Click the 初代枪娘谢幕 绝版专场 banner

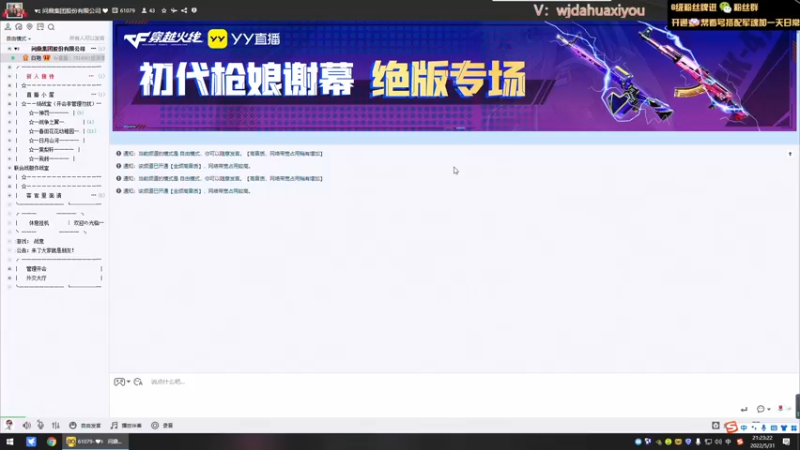click(x=454, y=77)
